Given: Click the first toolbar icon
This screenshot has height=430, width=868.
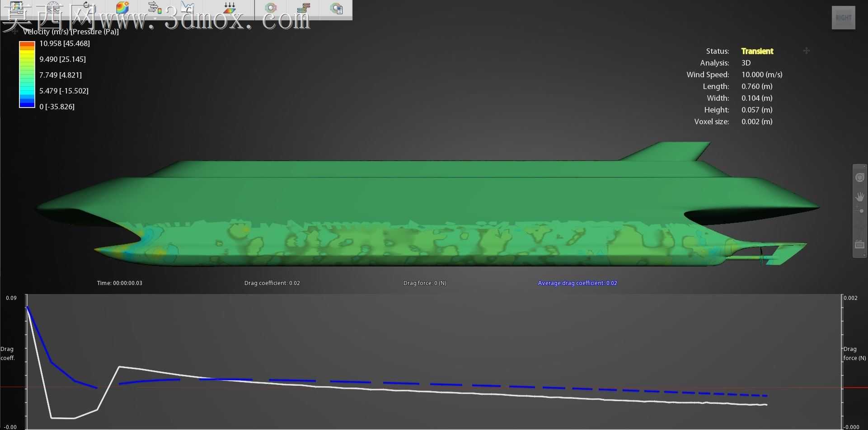Looking at the screenshot, I should [x=17, y=8].
